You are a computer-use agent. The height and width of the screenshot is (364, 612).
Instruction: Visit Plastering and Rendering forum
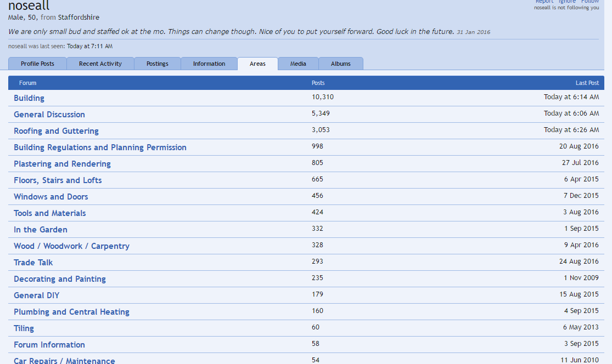point(62,164)
